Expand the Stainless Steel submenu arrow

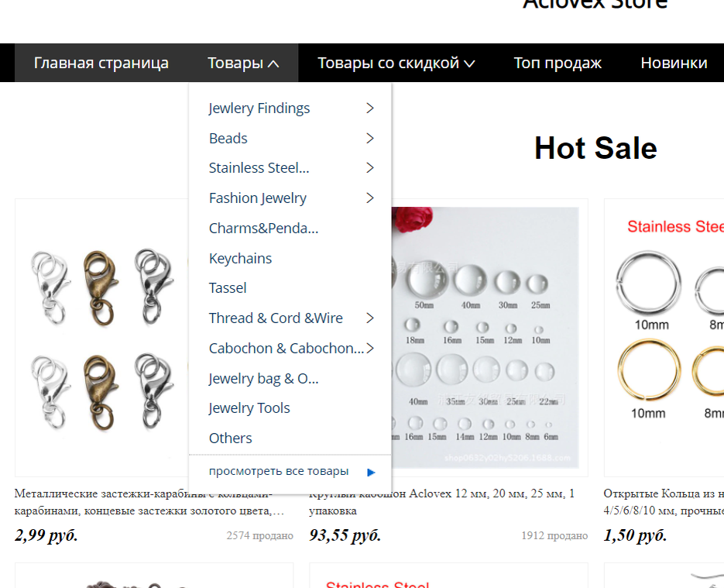coord(370,167)
